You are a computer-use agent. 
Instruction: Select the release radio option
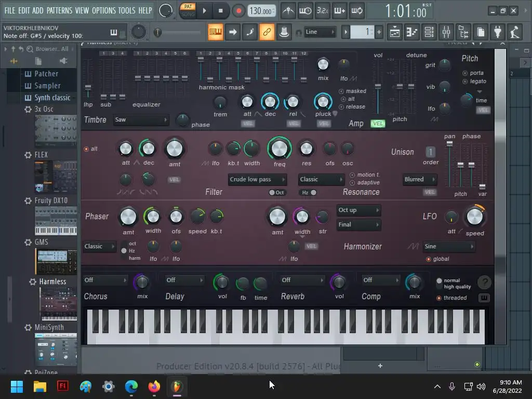[341, 107]
